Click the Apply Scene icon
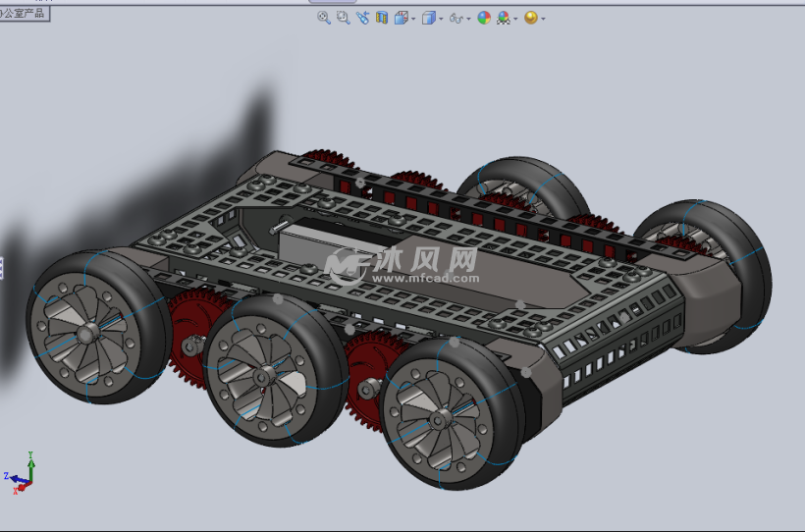Viewport: 805px width, 532px height. point(503,18)
